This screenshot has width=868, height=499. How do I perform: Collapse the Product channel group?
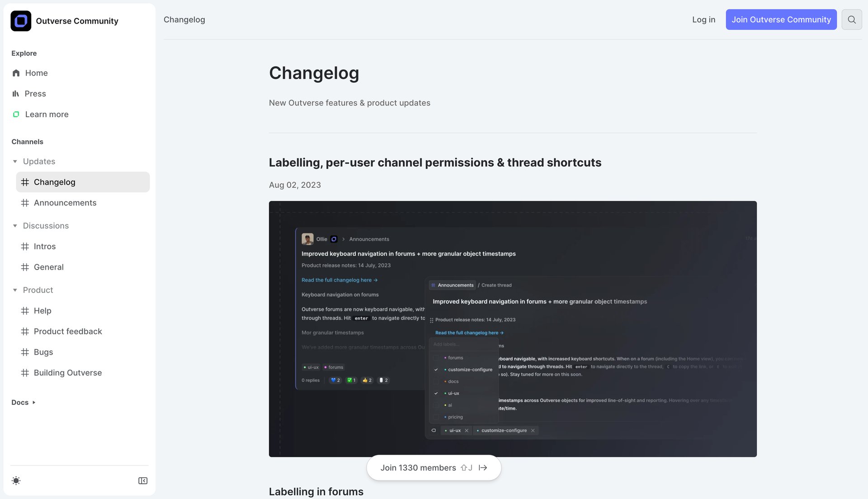14,290
